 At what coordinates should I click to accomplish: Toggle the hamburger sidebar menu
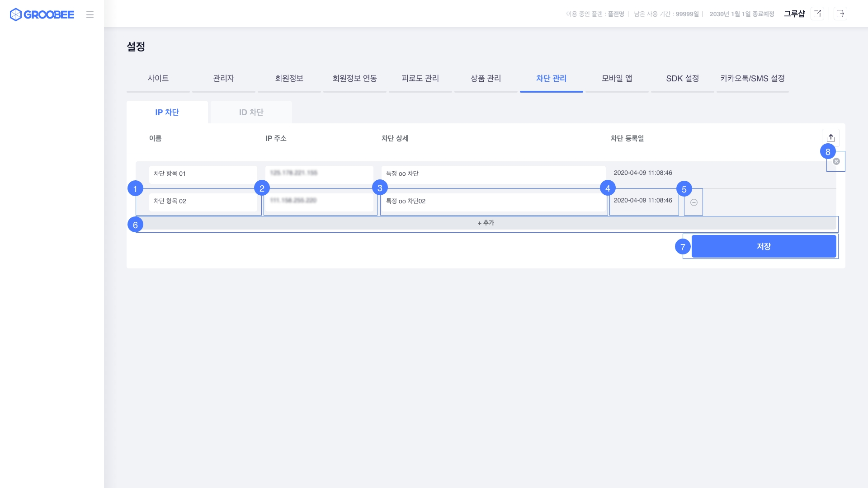[90, 14]
